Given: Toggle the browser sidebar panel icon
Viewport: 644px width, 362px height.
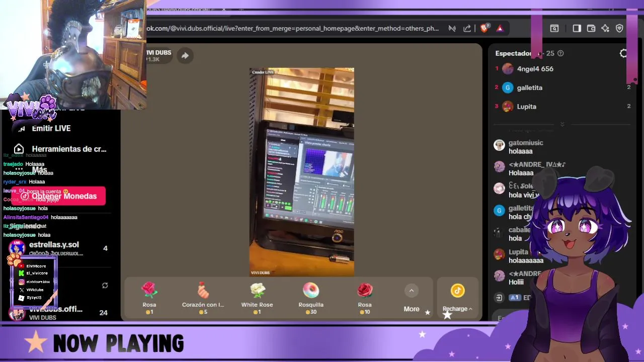Looking at the screenshot, I should click(x=577, y=29).
